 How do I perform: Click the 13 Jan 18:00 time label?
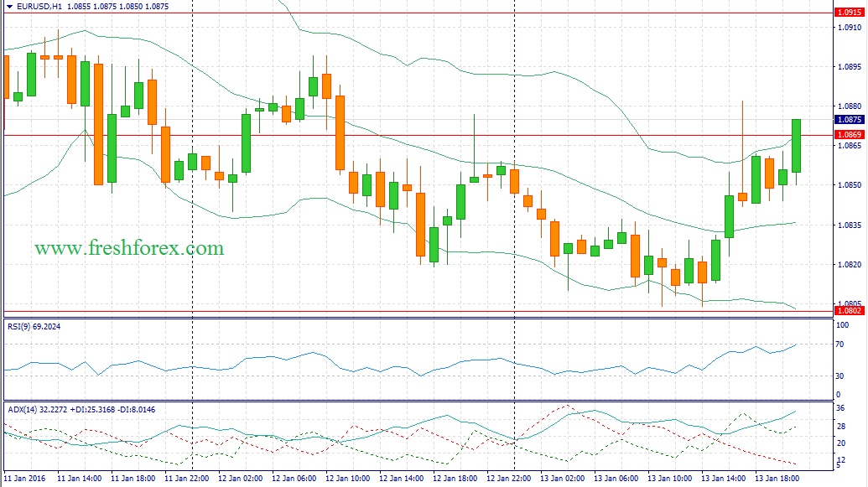tap(775, 478)
